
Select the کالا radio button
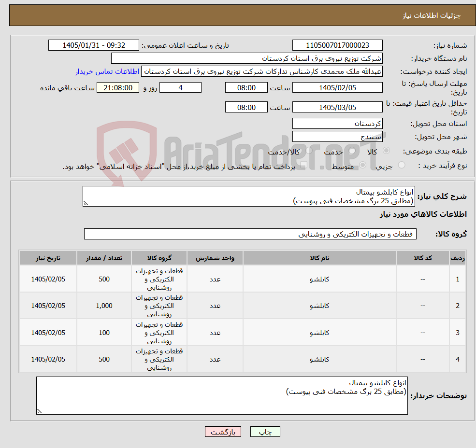[x=387, y=151]
